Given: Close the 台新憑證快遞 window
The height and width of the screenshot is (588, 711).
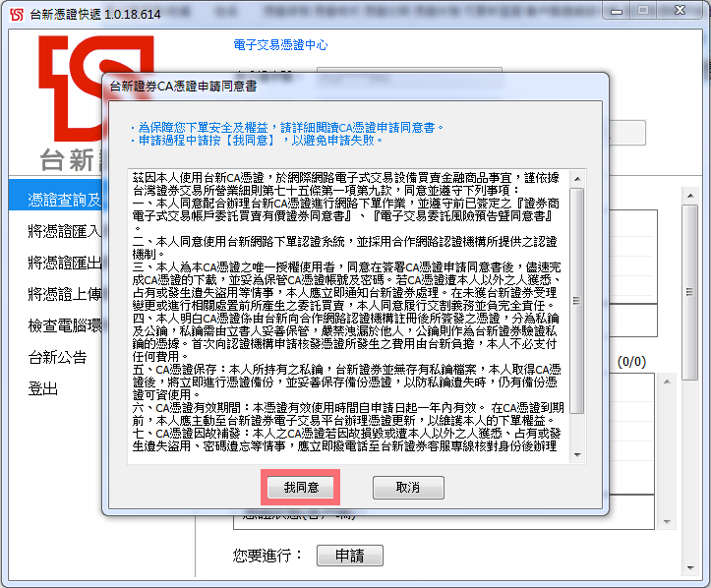Looking at the screenshot, I should (680, 11).
